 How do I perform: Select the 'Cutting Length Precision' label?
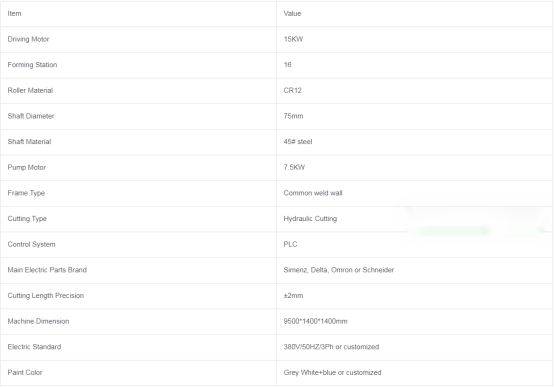tap(46, 295)
